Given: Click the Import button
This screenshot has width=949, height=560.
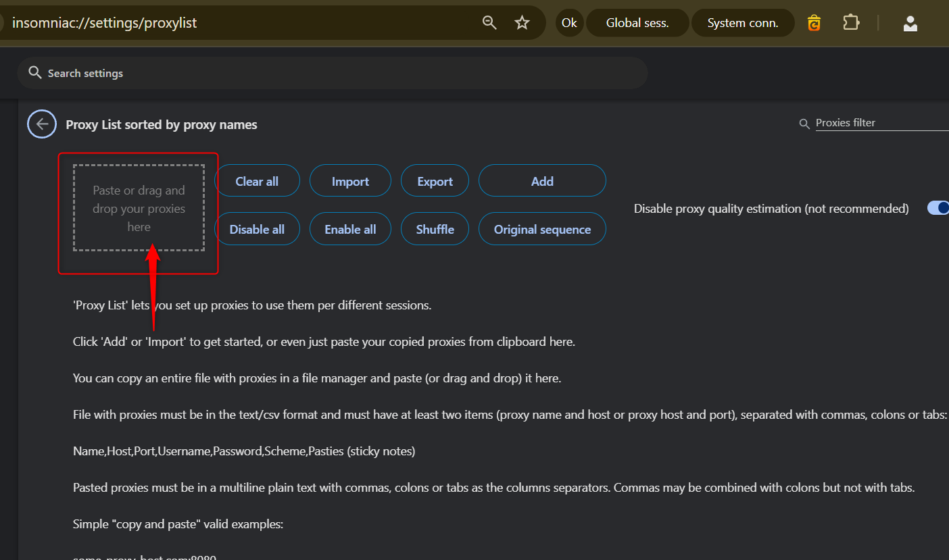Looking at the screenshot, I should tap(350, 181).
